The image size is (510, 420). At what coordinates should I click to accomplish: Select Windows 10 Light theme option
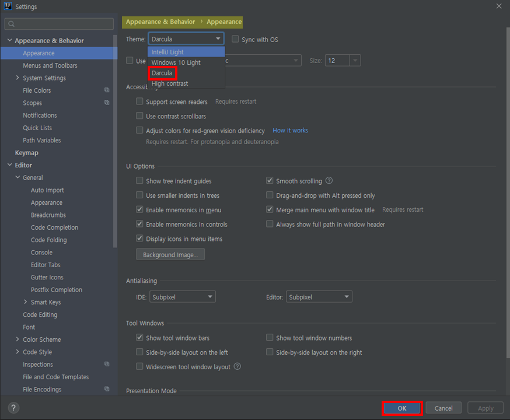tap(186, 62)
